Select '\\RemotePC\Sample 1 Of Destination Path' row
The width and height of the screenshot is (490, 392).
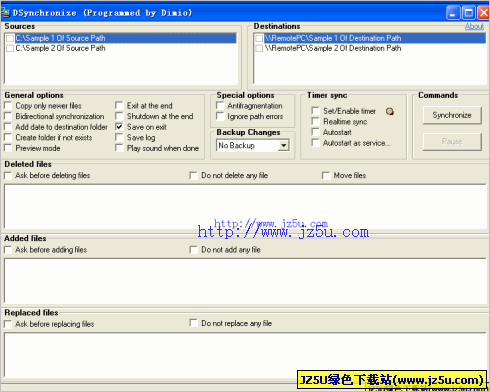[375, 38]
